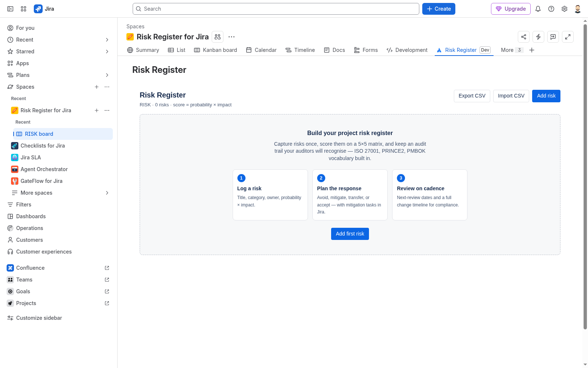Switch to the List tab
The image size is (588, 368).
click(x=176, y=50)
